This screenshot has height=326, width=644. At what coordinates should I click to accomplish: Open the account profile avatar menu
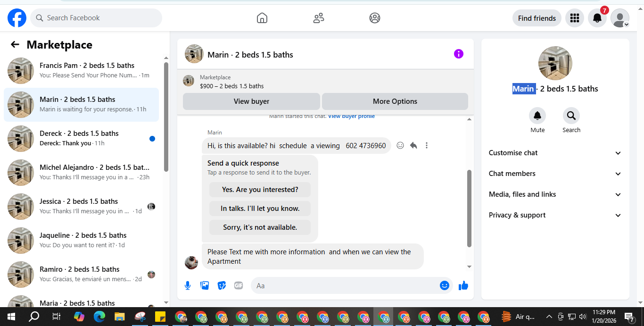(x=620, y=18)
